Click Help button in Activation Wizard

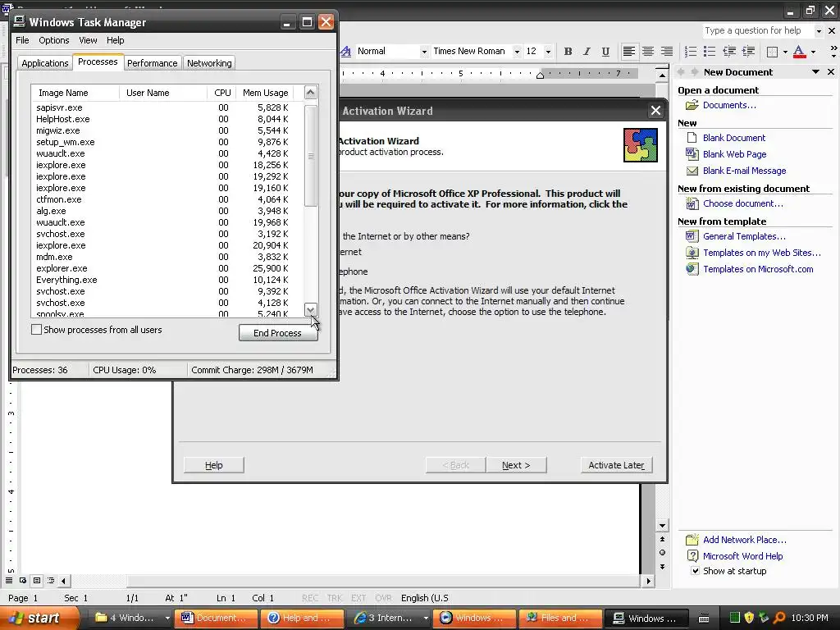(x=214, y=465)
